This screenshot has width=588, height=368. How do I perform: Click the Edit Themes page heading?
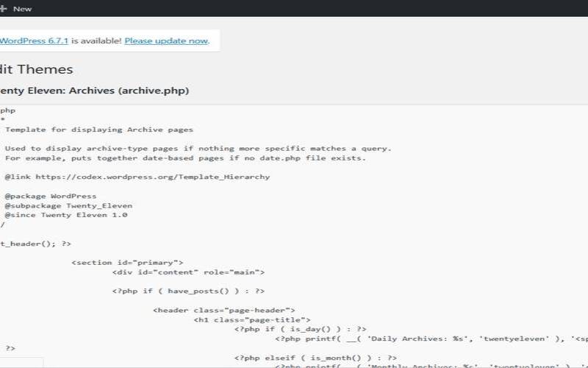point(37,69)
